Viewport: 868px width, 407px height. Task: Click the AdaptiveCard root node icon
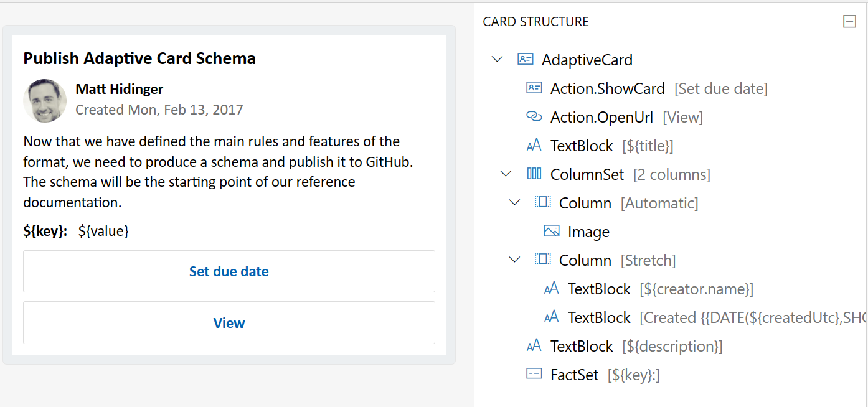pos(526,59)
